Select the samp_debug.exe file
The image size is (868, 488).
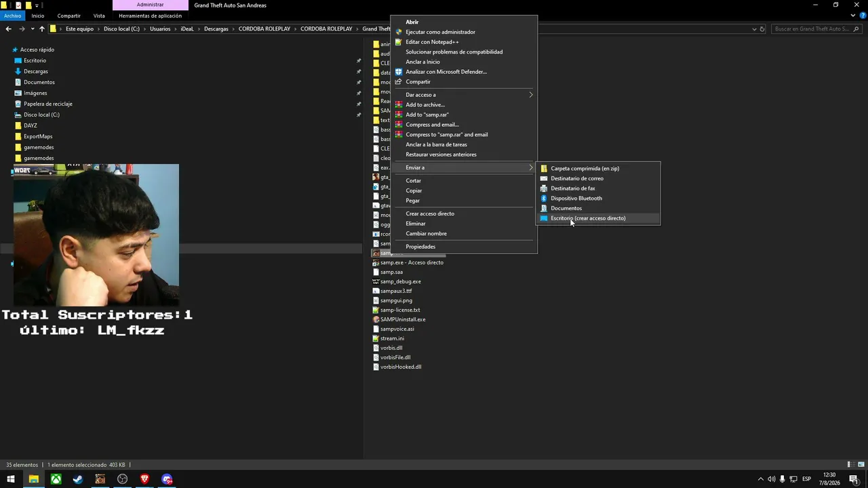click(x=400, y=281)
